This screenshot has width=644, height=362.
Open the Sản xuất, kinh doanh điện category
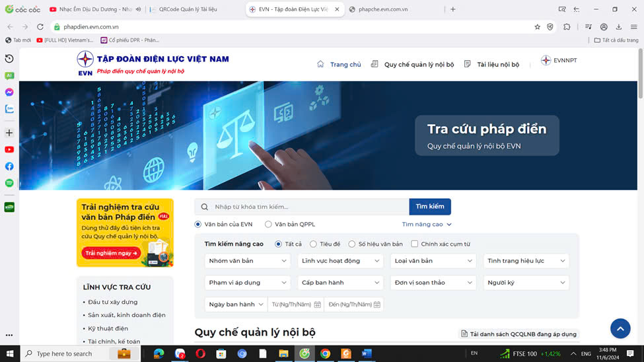(127, 315)
